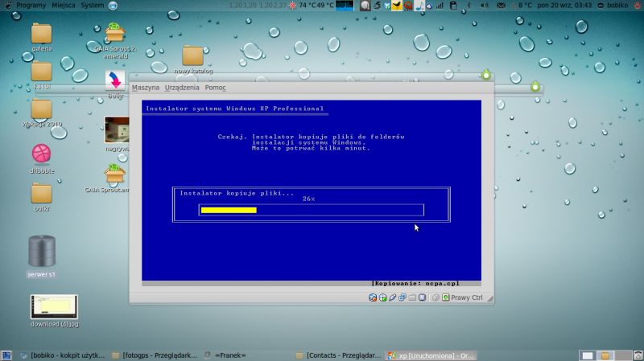Open the Programy panel menu

tap(31, 6)
